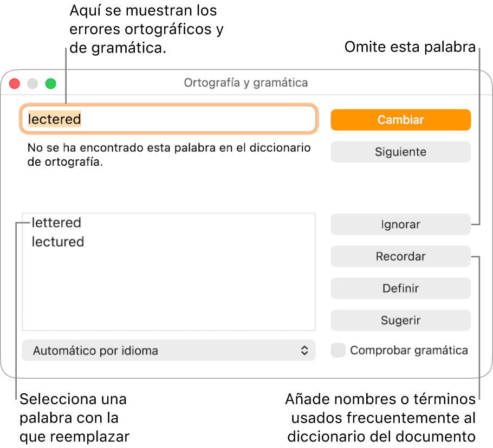Click the green zoom window button
This screenshot has height=448, width=493.
pyautogui.click(x=50, y=83)
